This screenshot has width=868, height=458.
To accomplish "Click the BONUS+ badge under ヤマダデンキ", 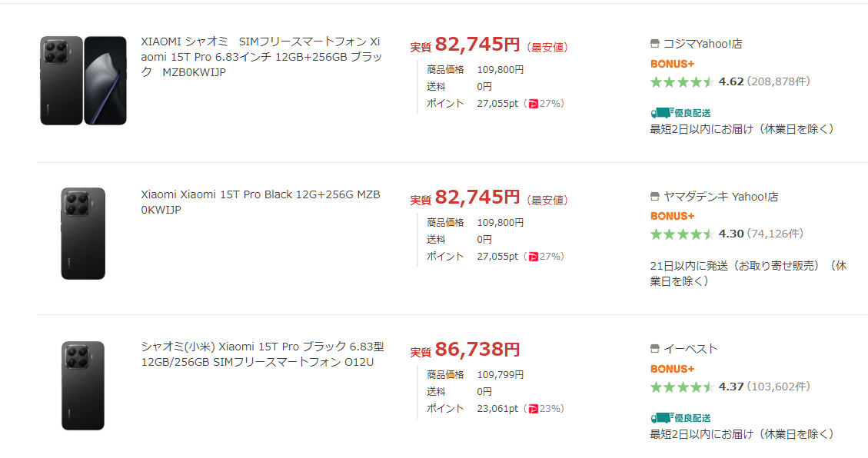I will point(672,216).
